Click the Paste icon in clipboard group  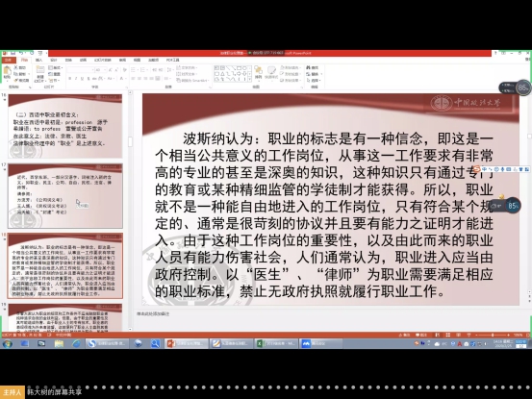[7, 73]
